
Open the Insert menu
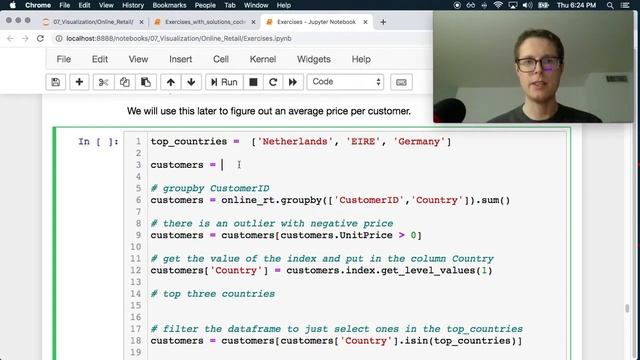pos(180,59)
